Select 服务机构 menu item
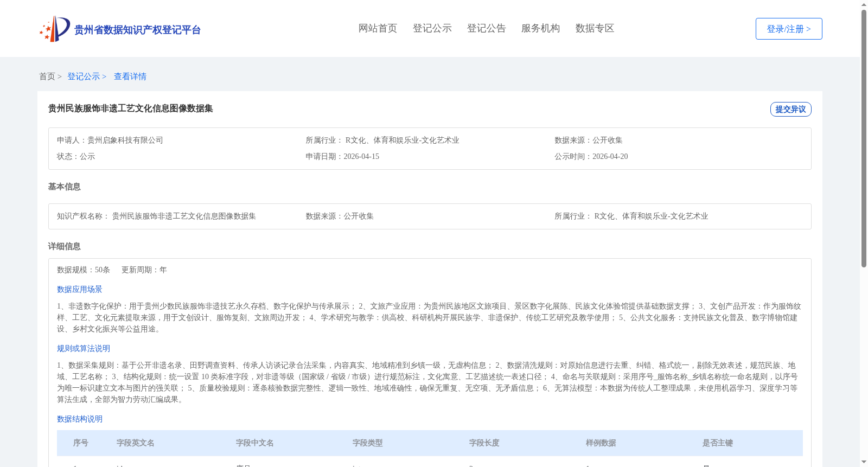868x467 pixels. click(540, 28)
